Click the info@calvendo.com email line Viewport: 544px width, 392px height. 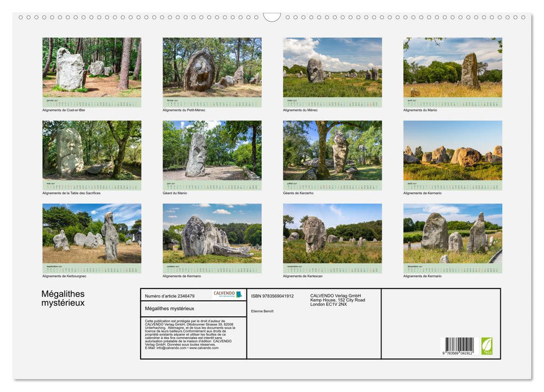pyautogui.click(x=182, y=348)
